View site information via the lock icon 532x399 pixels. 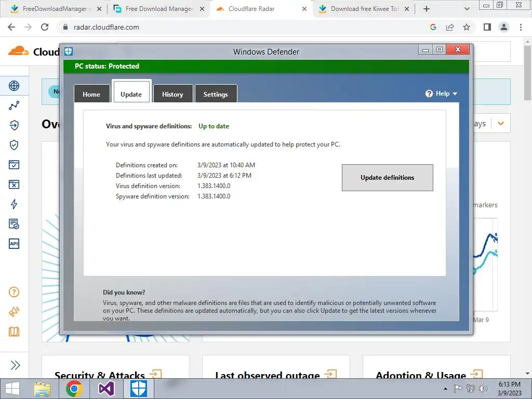65,27
